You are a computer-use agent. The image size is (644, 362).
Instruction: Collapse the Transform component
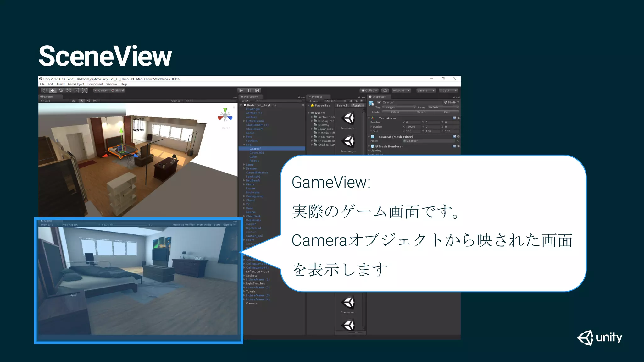(369, 118)
